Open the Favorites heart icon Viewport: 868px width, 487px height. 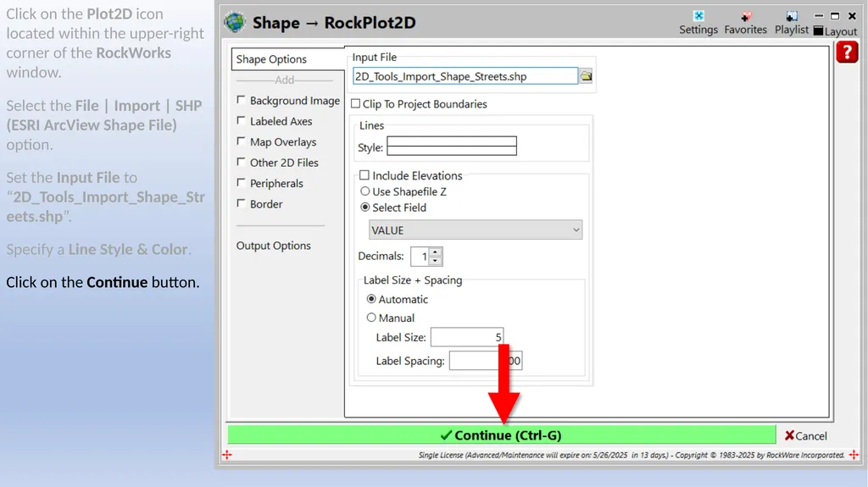(x=746, y=23)
